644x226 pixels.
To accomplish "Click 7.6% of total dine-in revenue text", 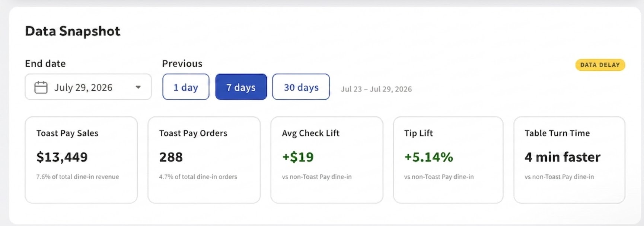I will tap(77, 177).
